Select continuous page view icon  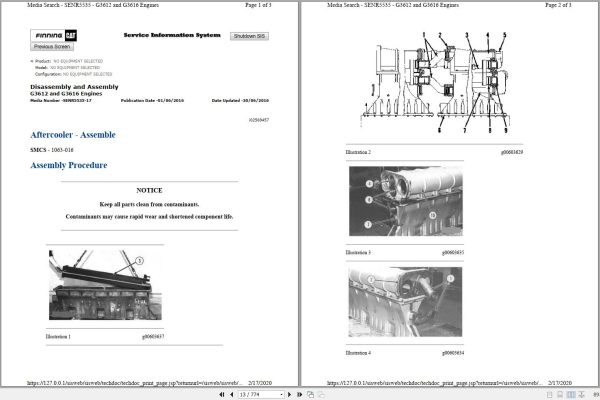tap(560, 395)
